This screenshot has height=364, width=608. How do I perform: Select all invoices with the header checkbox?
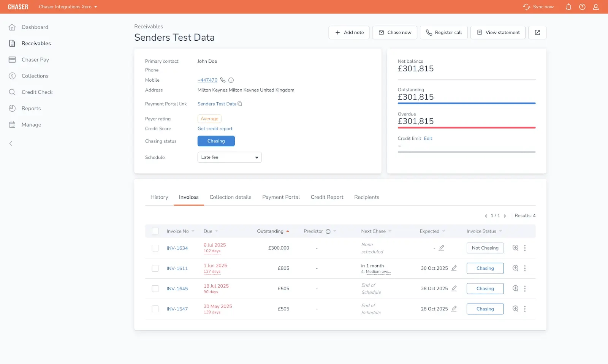[155, 231]
